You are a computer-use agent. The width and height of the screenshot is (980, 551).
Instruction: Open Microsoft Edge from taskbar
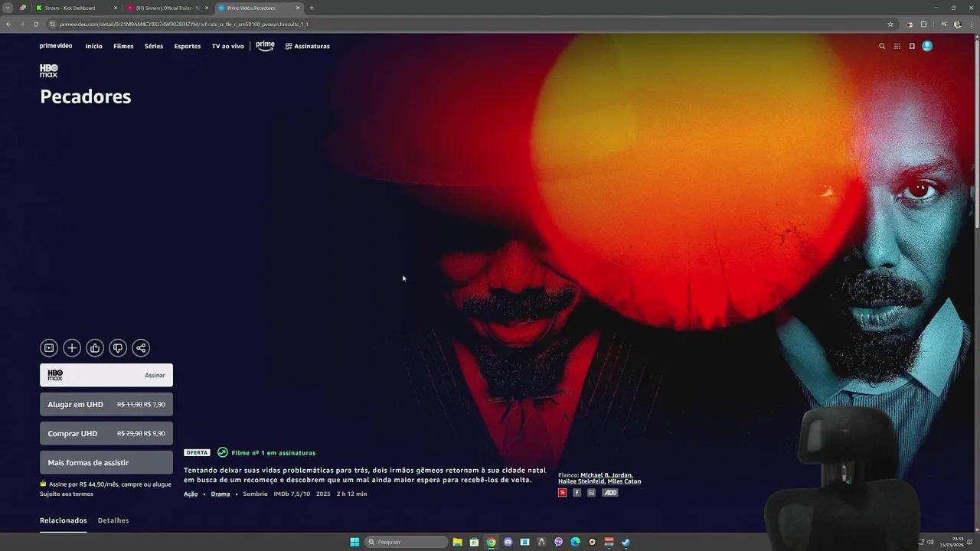(x=575, y=542)
